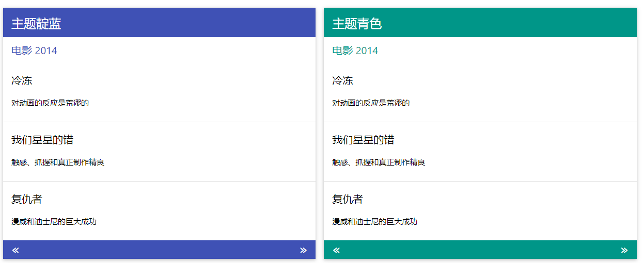This screenshot has height=263, width=644.
Task: Open 我们星星的错 in indigo card
Action: 42,140
